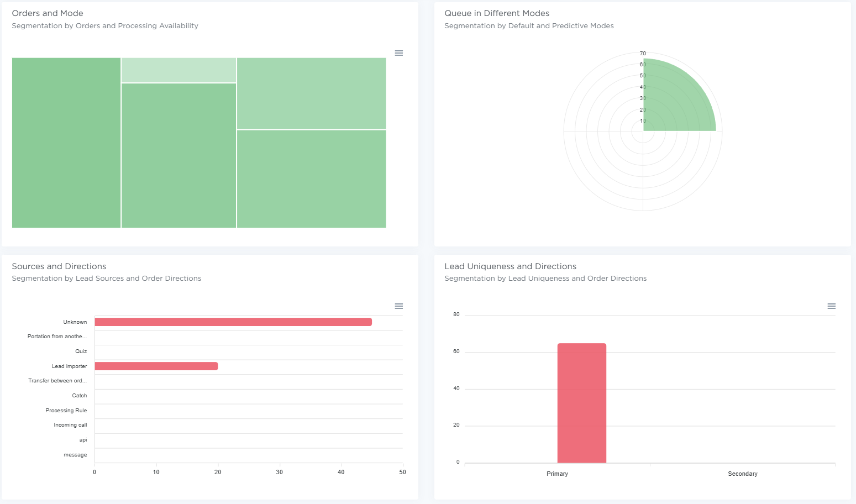
Task: Select the small light-green treemap cell
Action: tap(178, 70)
